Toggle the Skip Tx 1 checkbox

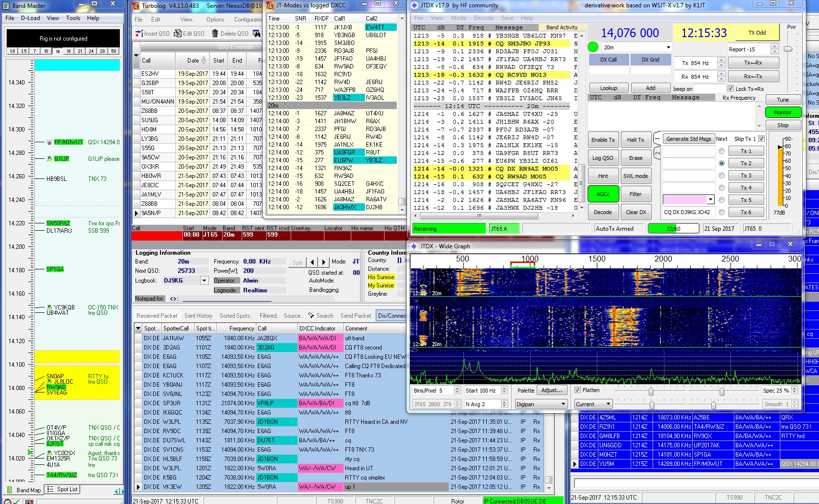[x=761, y=139]
